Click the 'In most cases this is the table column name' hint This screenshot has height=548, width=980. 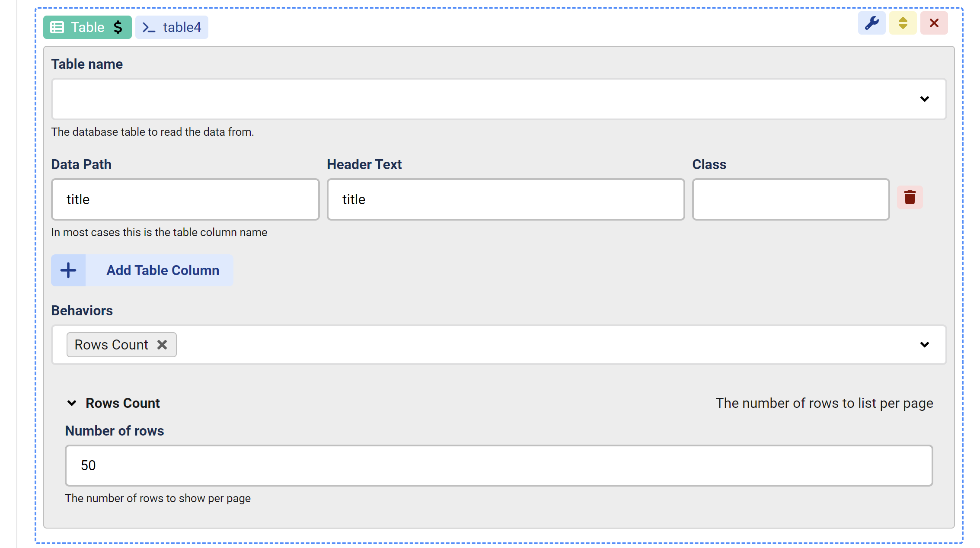pos(159,232)
